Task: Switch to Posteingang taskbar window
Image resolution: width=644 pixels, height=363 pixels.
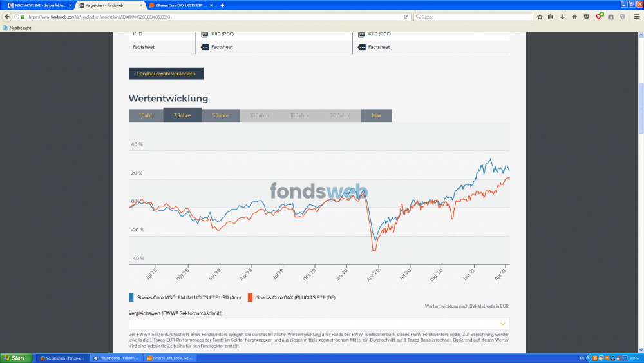Action: pos(116,358)
